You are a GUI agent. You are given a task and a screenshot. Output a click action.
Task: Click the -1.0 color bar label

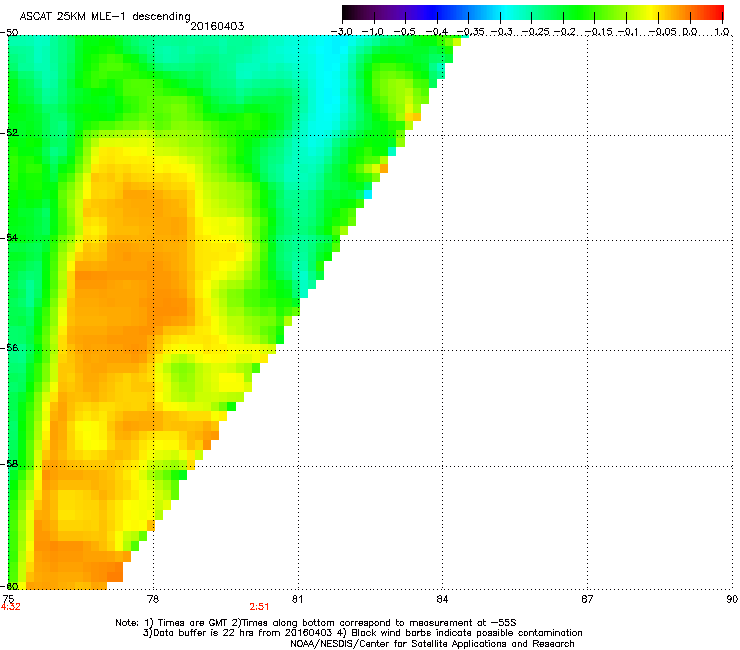click(372, 32)
